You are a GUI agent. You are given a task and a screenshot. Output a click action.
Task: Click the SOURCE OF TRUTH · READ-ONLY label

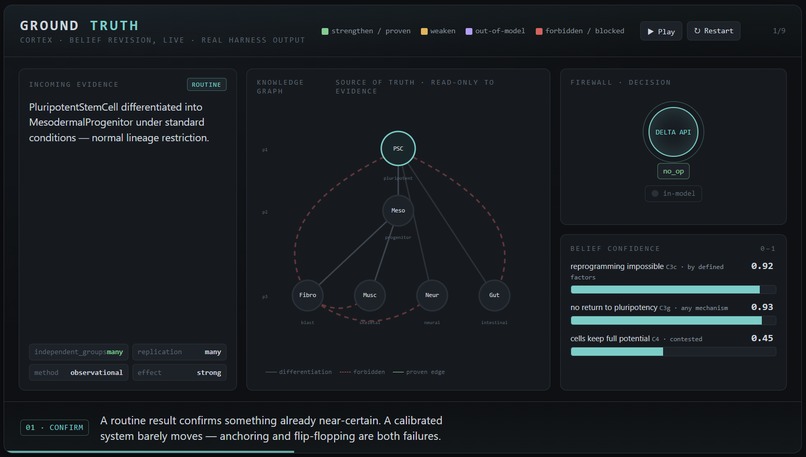coord(415,86)
